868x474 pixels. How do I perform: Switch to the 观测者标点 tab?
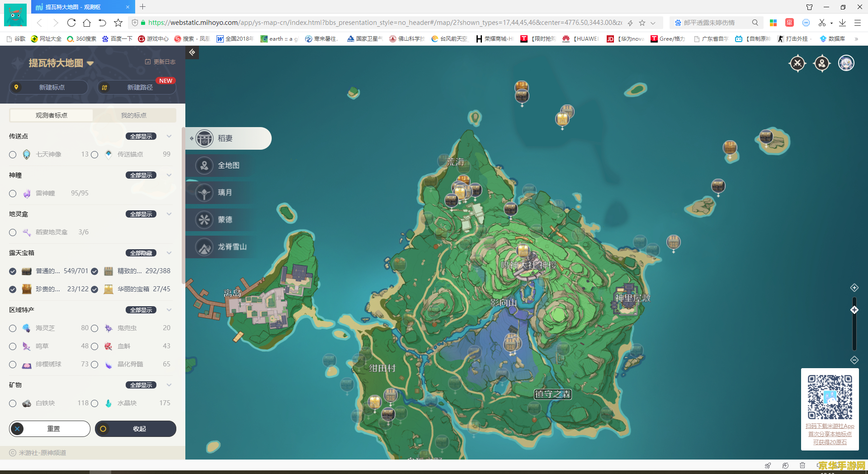click(51, 115)
